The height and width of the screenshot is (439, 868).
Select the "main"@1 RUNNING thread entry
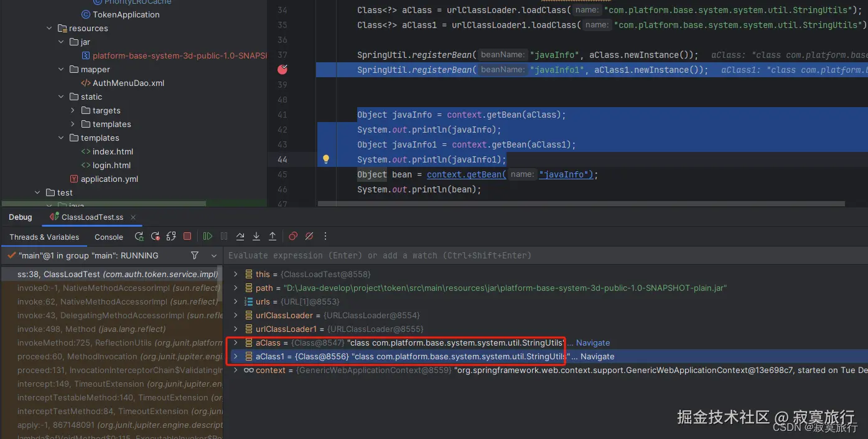coord(88,255)
